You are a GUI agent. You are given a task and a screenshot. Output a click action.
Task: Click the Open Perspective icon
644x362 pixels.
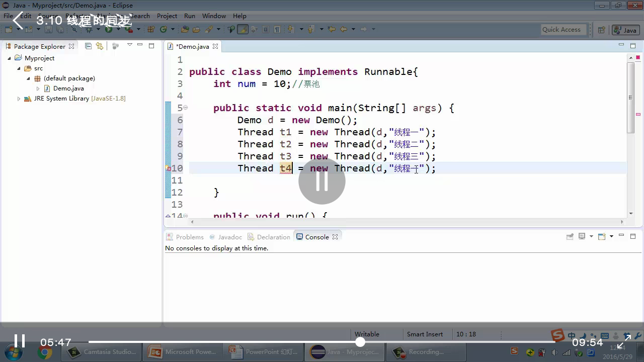[602, 30]
